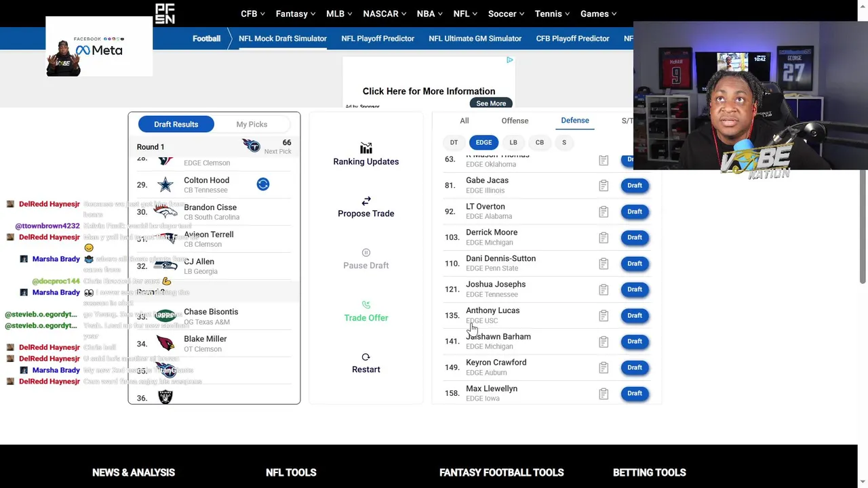The width and height of the screenshot is (868, 488).
Task: Click the Seahawks logo at pick 32
Action: (165, 266)
